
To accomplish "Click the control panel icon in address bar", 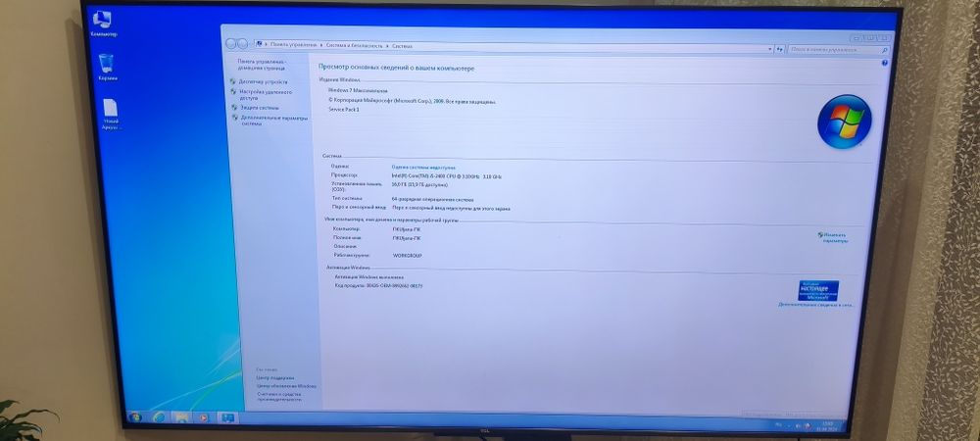I will pyautogui.click(x=259, y=45).
